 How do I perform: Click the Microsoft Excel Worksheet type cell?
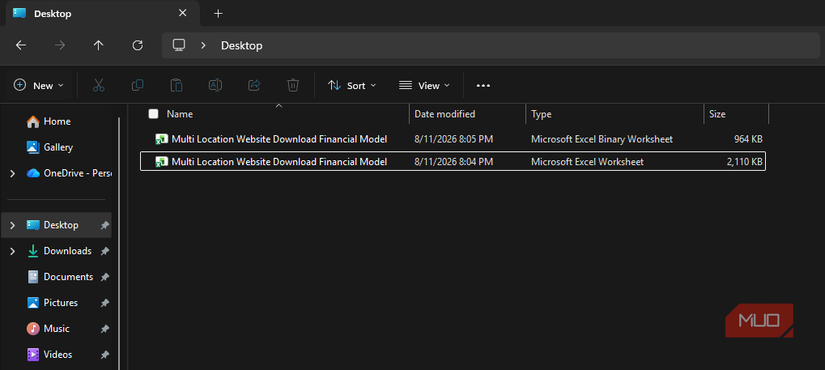click(587, 162)
